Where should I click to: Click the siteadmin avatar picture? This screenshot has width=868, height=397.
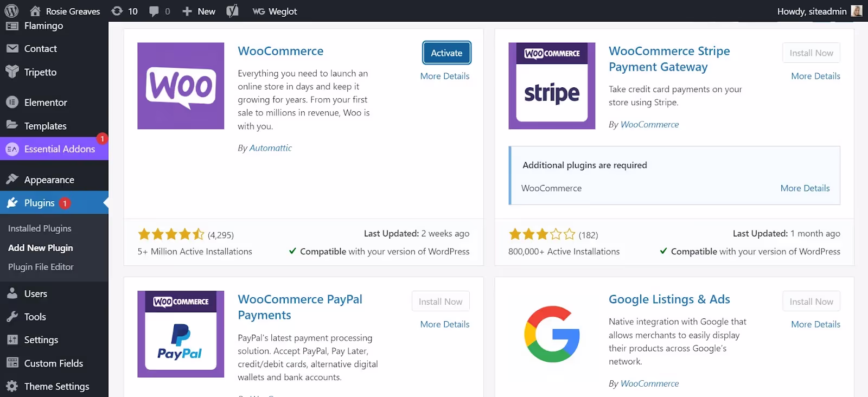point(857,11)
